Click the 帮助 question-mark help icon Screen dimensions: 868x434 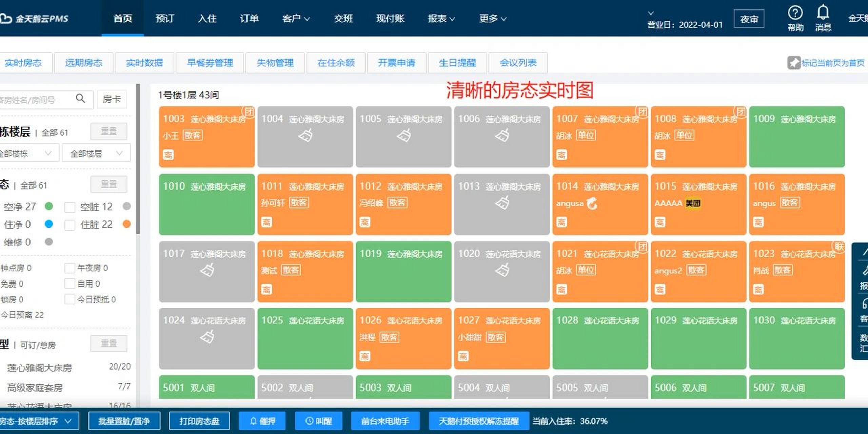click(x=795, y=13)
